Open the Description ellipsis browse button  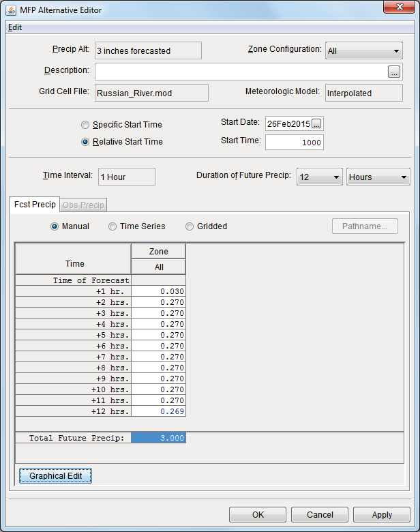click(x=394, y=72)
